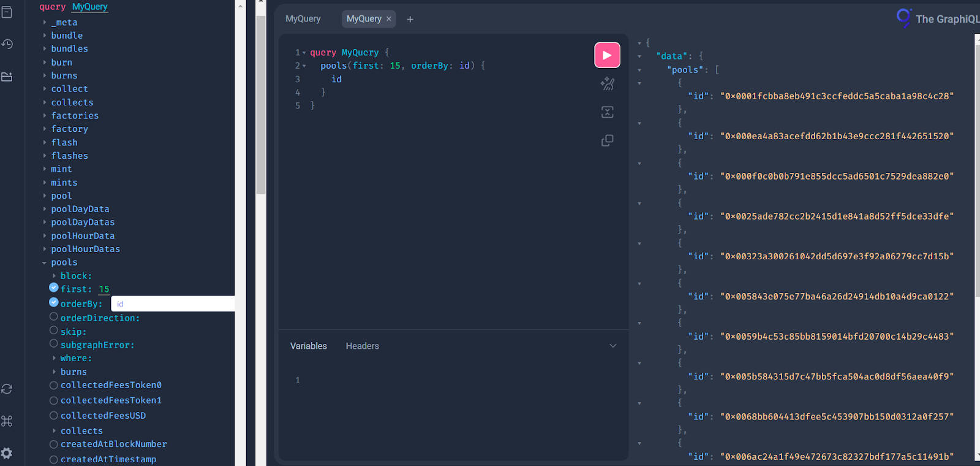Expand the top-level pool field
The width and height of the screenshot is (980, 466).
coord(44,196)
